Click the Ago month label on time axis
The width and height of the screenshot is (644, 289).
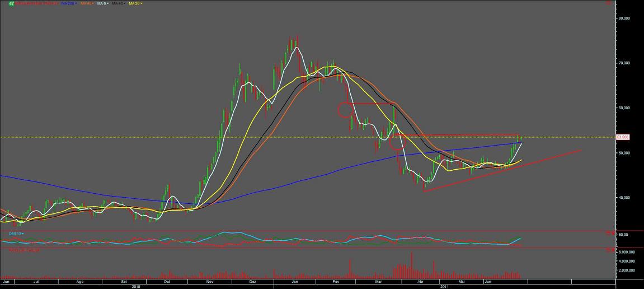coord(80,282)
